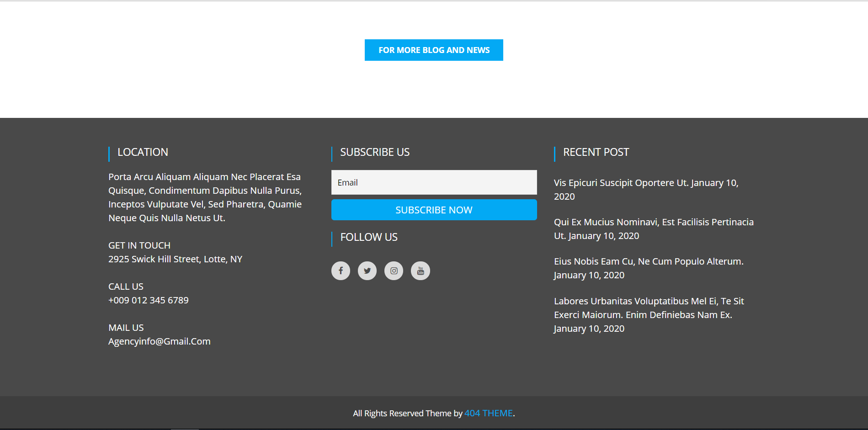Click the Follow Us heading
The height and width of the screenshot is (430, 868).
[x=368, y=237]
